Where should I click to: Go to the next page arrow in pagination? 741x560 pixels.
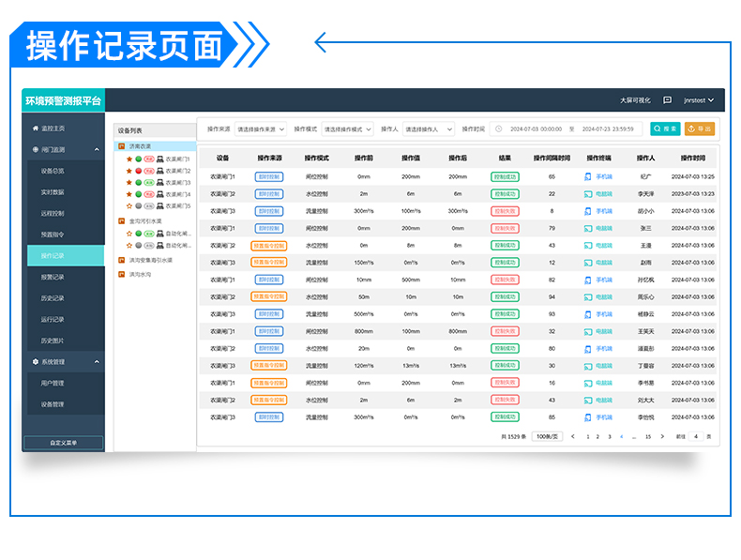click(x=662, y=436)
